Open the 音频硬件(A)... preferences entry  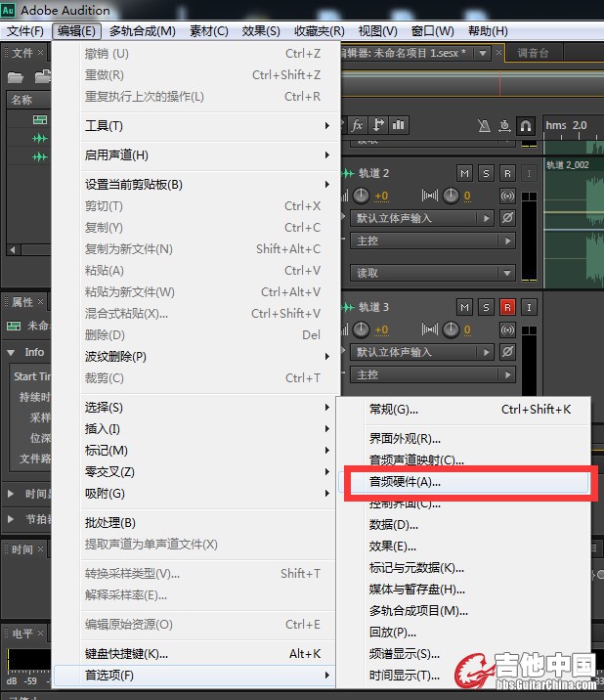(464, 483)
